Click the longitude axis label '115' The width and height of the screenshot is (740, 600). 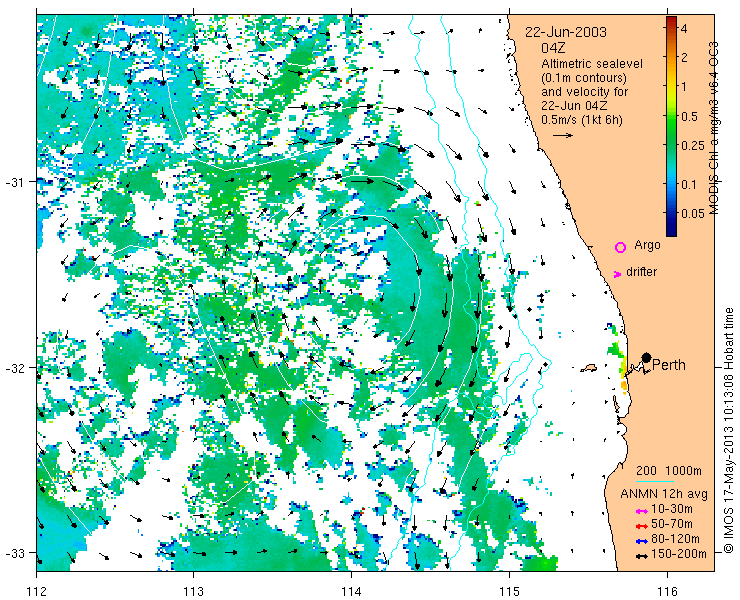509,591
